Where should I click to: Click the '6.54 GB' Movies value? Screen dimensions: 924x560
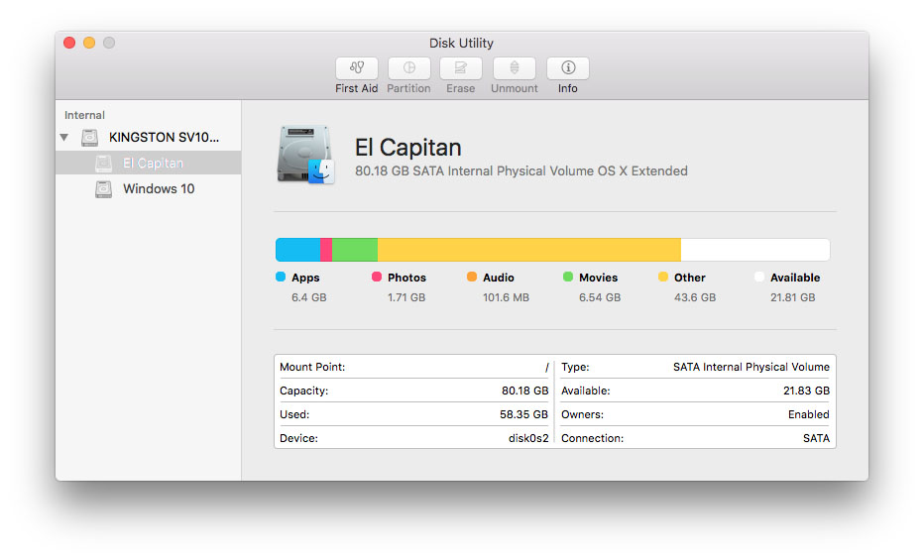tap(600, 297)
